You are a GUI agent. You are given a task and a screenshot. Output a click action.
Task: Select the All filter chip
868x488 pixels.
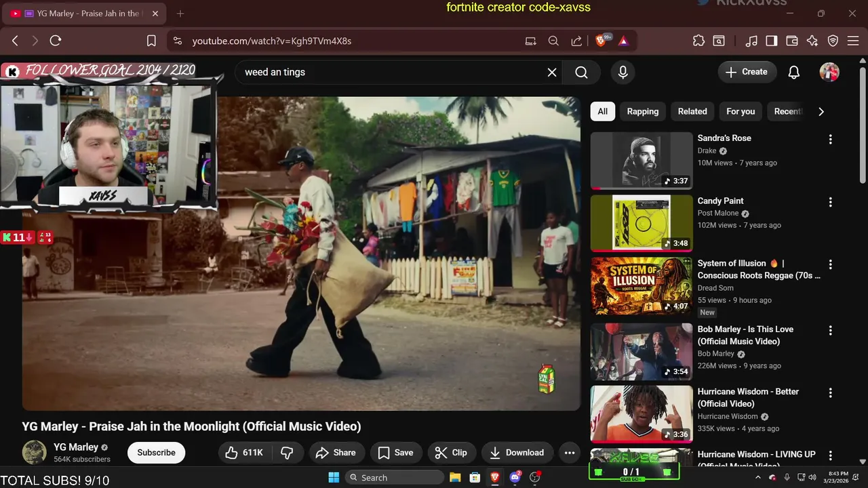[x=603, y=111]
